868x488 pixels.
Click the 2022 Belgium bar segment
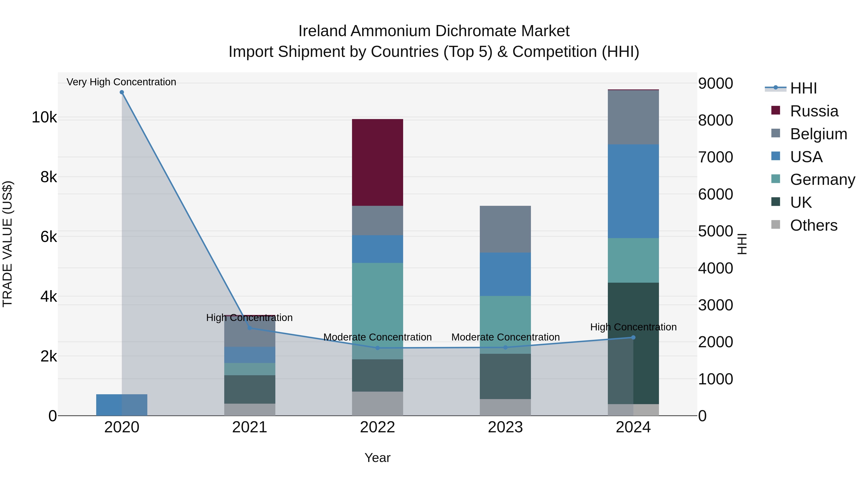tap(377, 221)
